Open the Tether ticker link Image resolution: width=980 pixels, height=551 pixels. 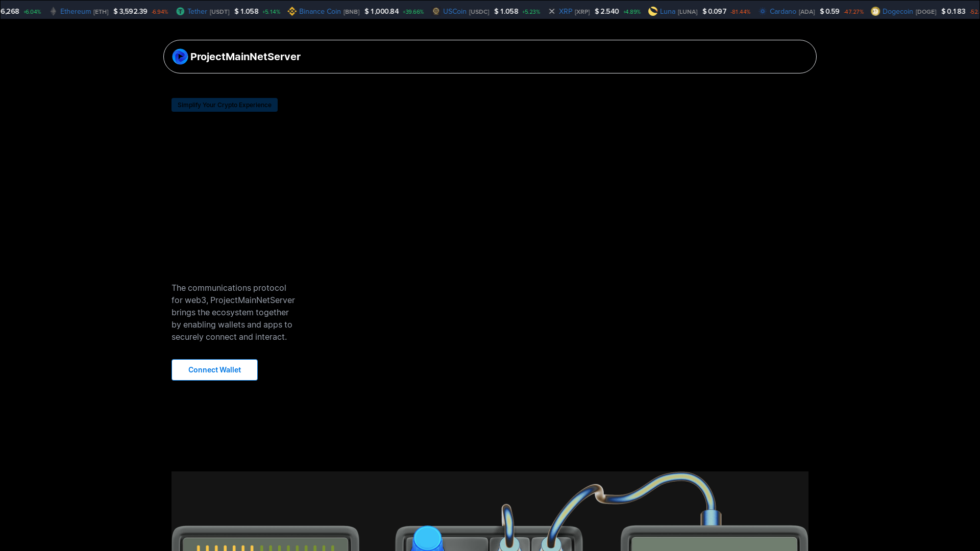pos(197,11)
